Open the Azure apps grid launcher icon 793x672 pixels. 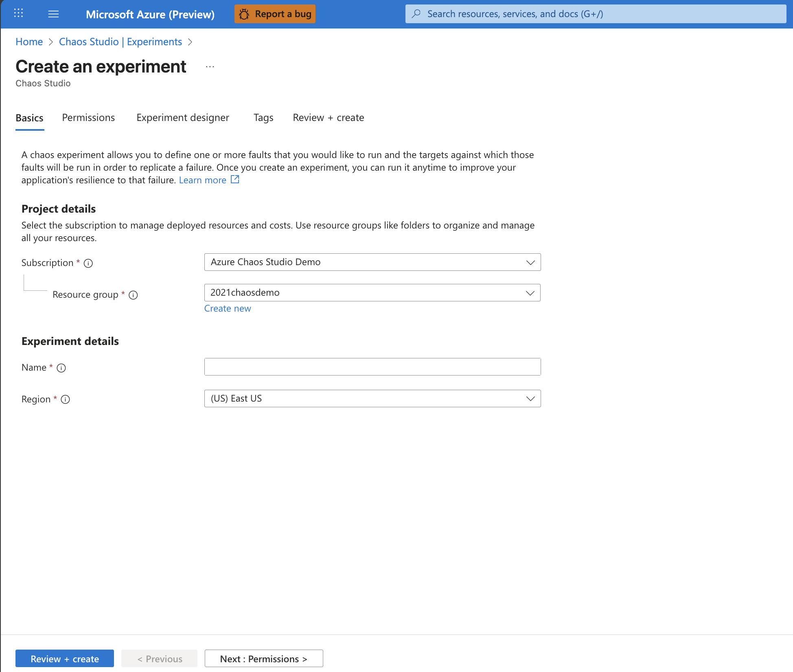(x=19, y=13)
